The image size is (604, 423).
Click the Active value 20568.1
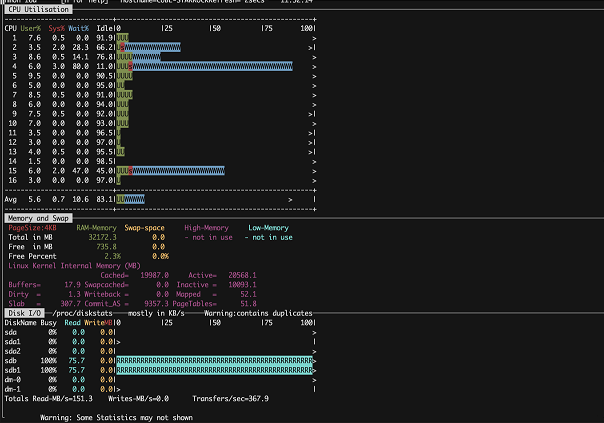point(242,275)
